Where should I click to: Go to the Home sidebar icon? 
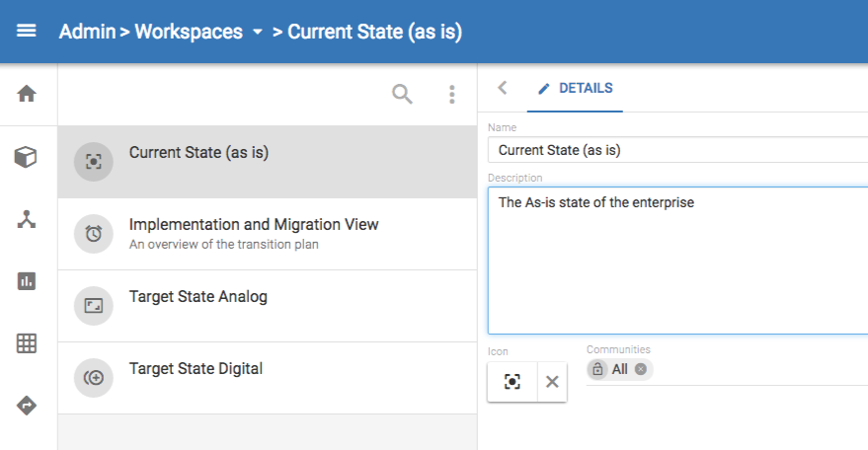click(27, 94)
